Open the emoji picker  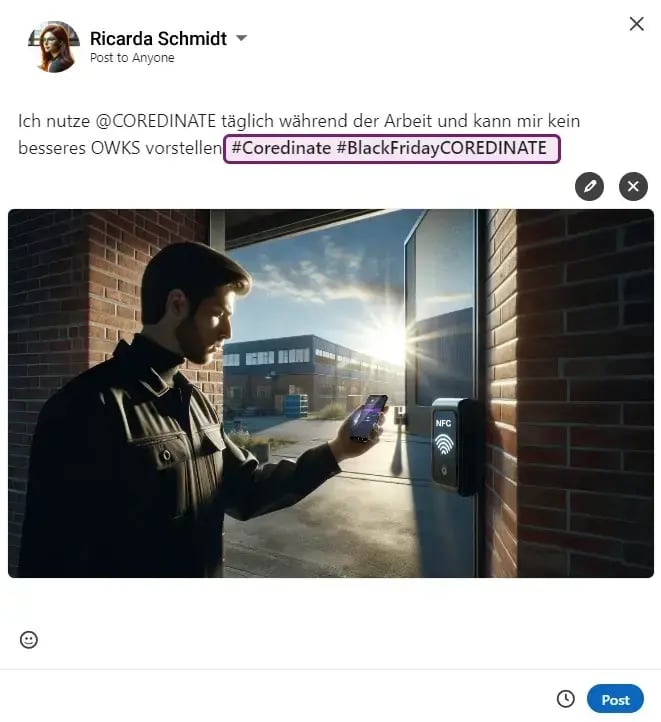click(x=29, y=640)
